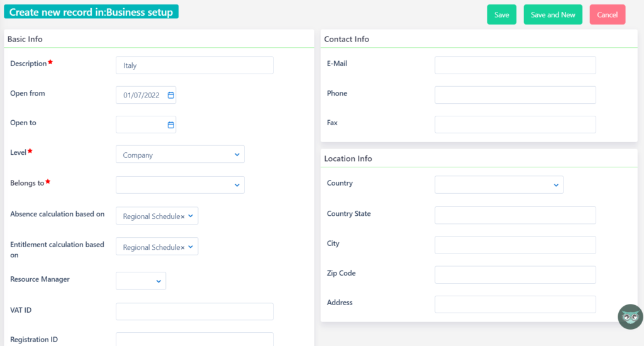Viewport: 644px width, 346px height.
Task: Clear the Absence calculation Regional Schedule selection
Action: (x=183, y=216)
